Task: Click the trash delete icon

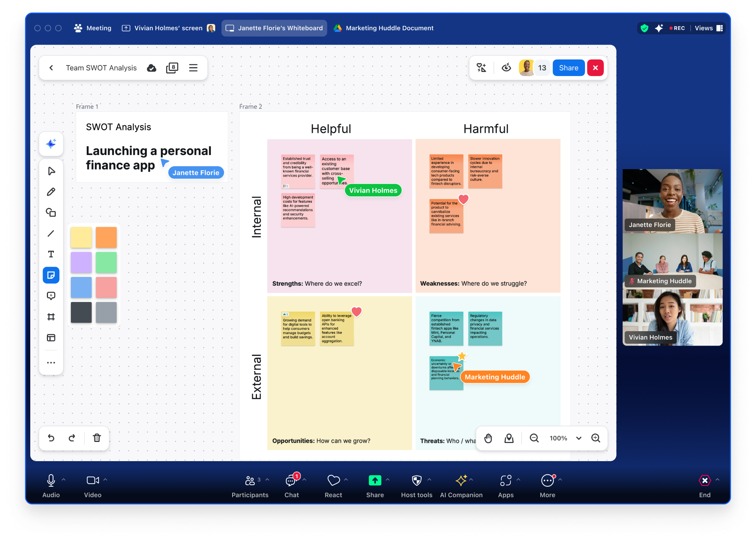Action: point(97,438)
